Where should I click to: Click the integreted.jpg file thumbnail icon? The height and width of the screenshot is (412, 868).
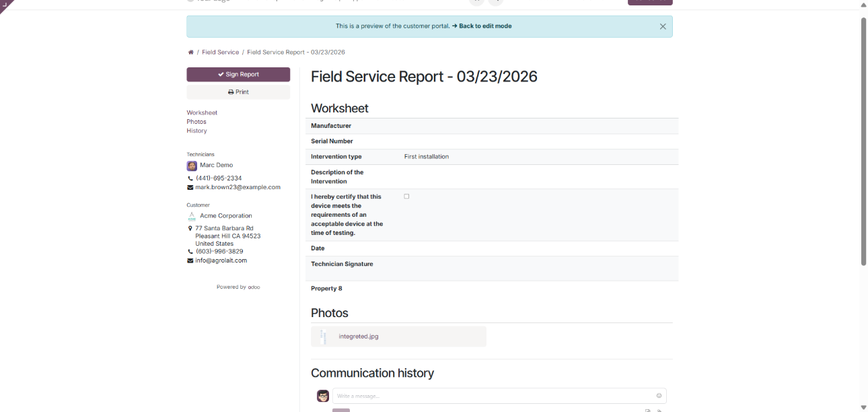pyautogui.click(x=324, y=337)
